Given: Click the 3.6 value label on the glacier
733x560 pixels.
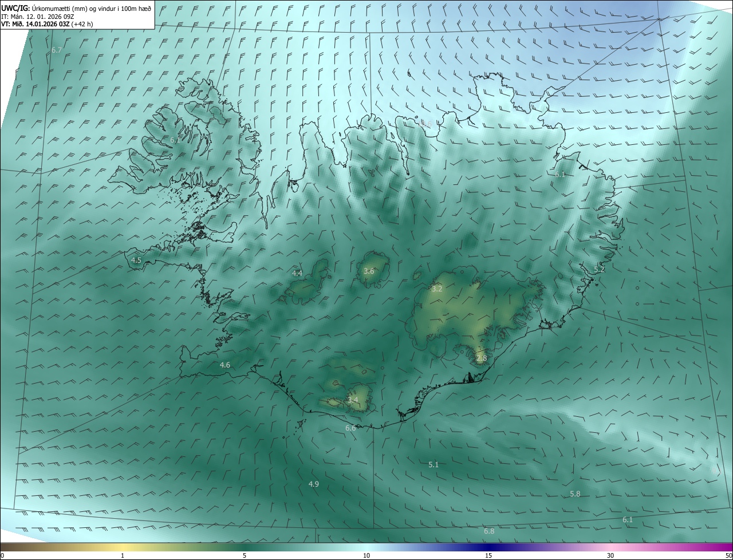Looking at the screenshot, I should (x=369, y=271).
